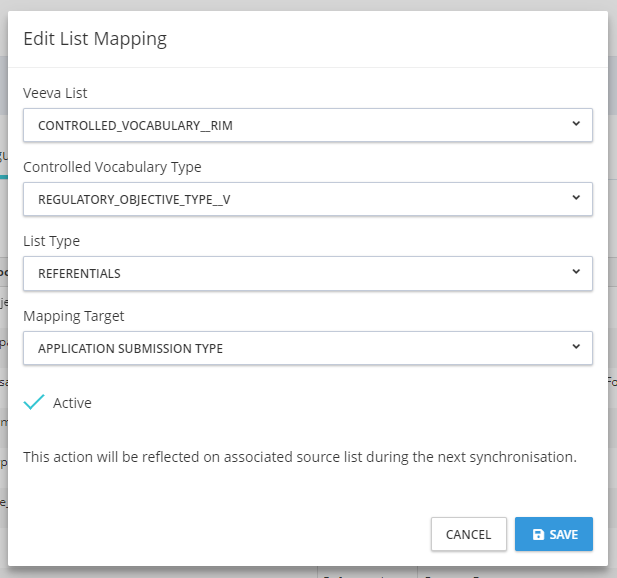Image resolution: width=617 pixels, height=578 pixels.
Task: Click the Veeva List field label
Action: click(x=56, y=93)
